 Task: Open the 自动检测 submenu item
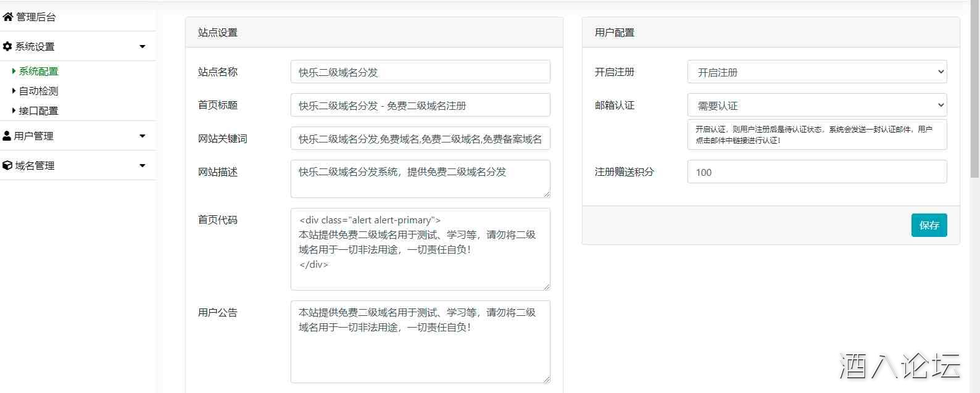38,91
